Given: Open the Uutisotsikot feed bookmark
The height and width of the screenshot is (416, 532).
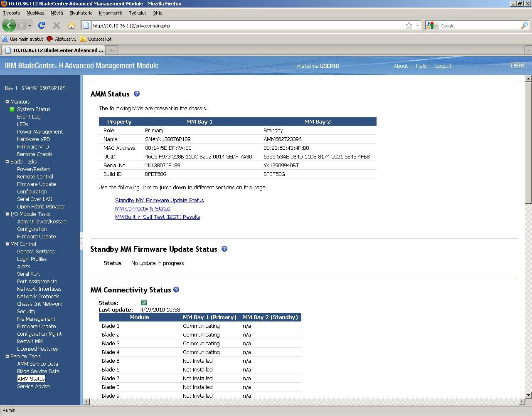Looking at the screenshot, I should pos(96,39).
